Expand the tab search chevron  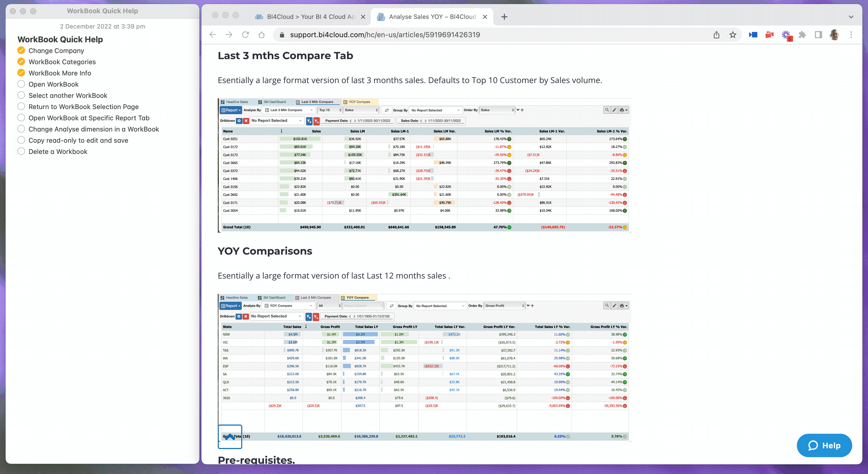tap(851, 17)
